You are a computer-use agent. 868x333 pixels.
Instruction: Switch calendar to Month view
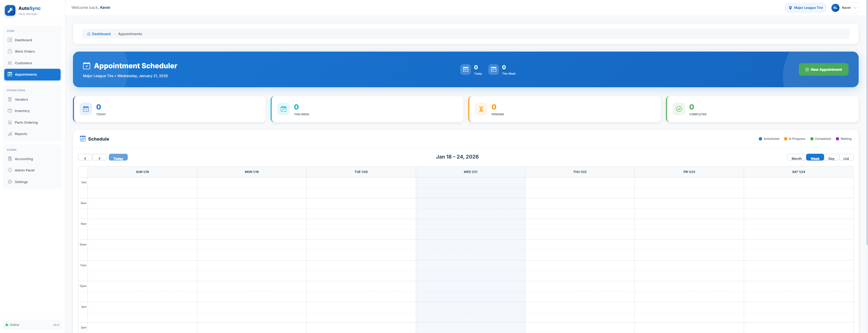click(x=796, y=158)
